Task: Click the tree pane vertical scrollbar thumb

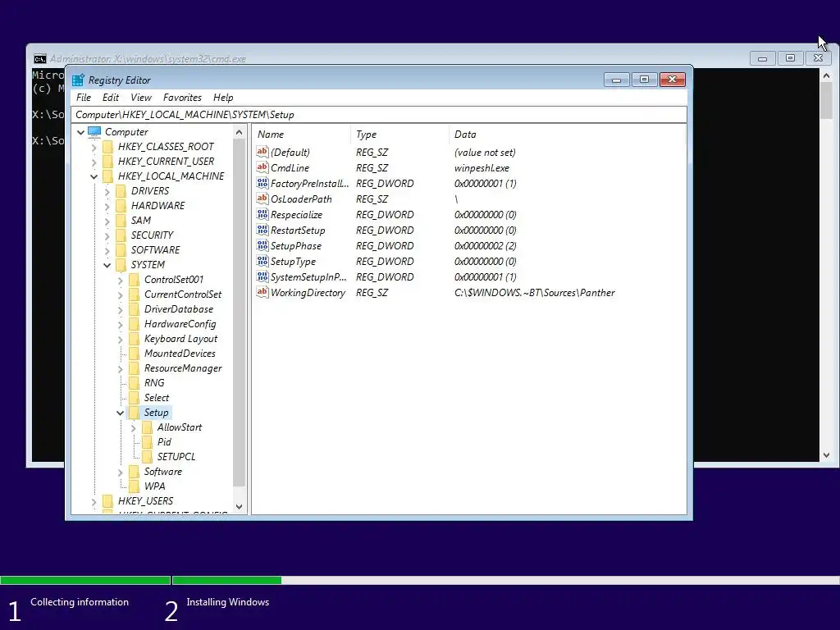Action: pos(239,313)
